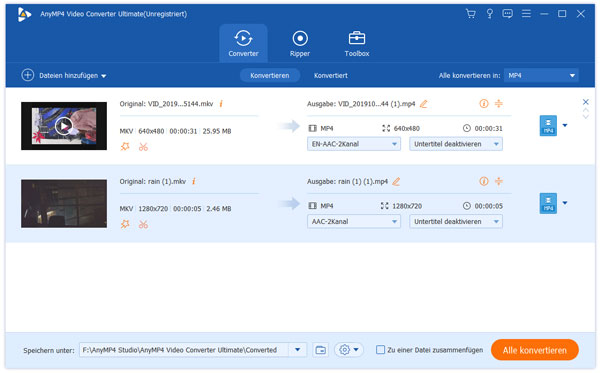This screenshot has width=600, height=373.
Task: Open the save path dropdown arrow
Action: pyautogui.click(x=298, y=350)
